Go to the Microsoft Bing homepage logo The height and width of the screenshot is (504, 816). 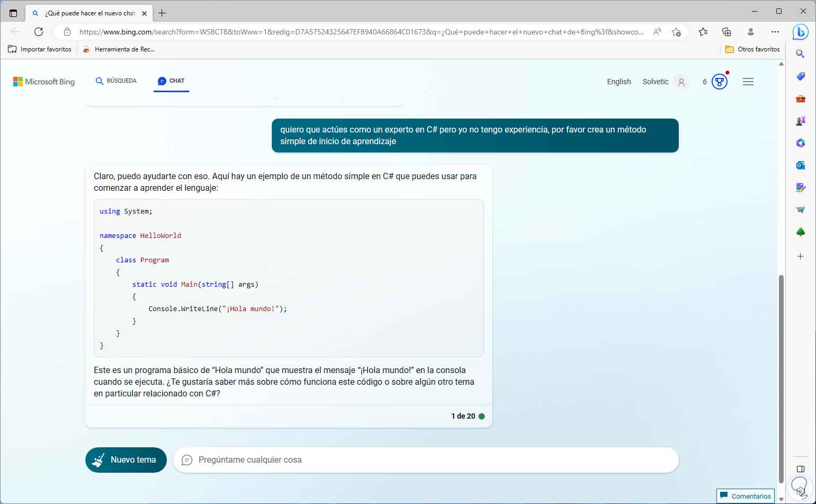coord(44,82)
